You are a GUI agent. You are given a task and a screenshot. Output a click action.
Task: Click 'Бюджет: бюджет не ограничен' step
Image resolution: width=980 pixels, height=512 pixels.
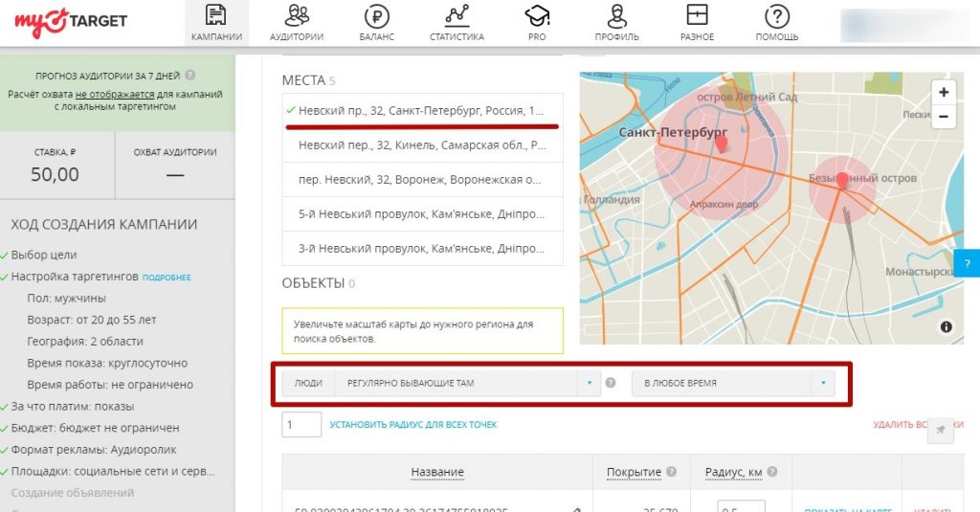95,428
